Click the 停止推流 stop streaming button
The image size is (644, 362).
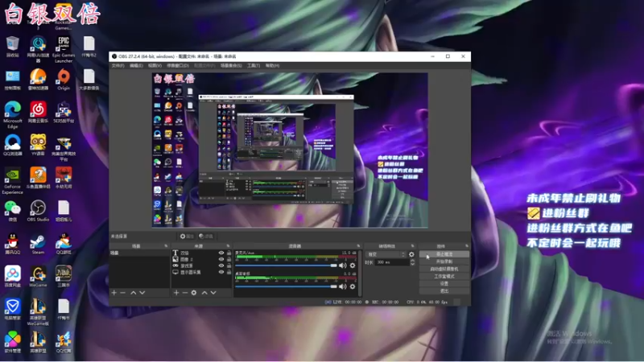click(444, 254)
